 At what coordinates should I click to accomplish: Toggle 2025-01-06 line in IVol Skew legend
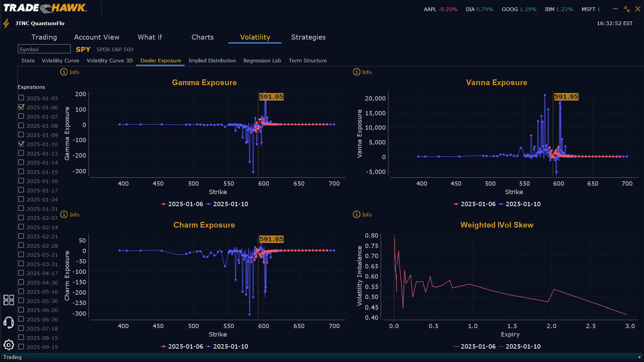tap(474, 347)
